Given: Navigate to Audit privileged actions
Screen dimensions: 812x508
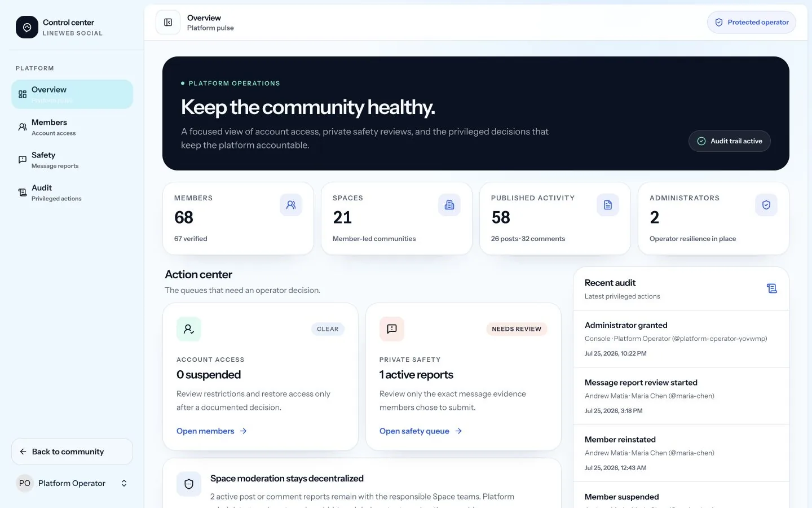Looking at the screenshot, I should click(72, 192).
